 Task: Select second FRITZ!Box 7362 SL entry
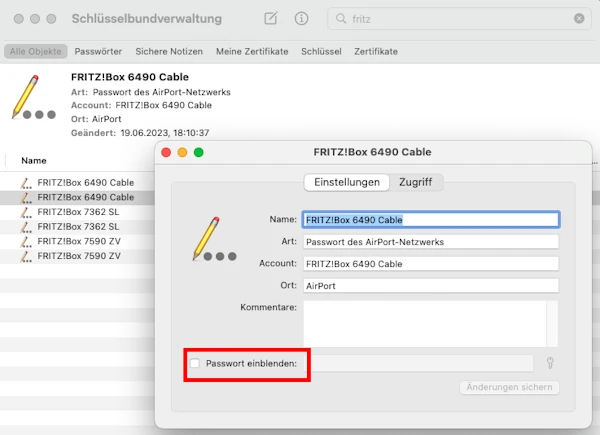[x=77, y=226]
